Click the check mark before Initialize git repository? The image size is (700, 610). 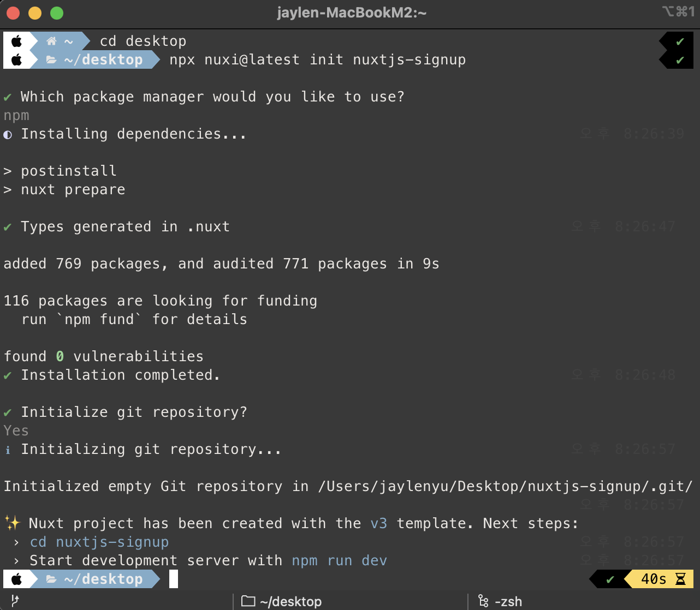pos(8,412)
